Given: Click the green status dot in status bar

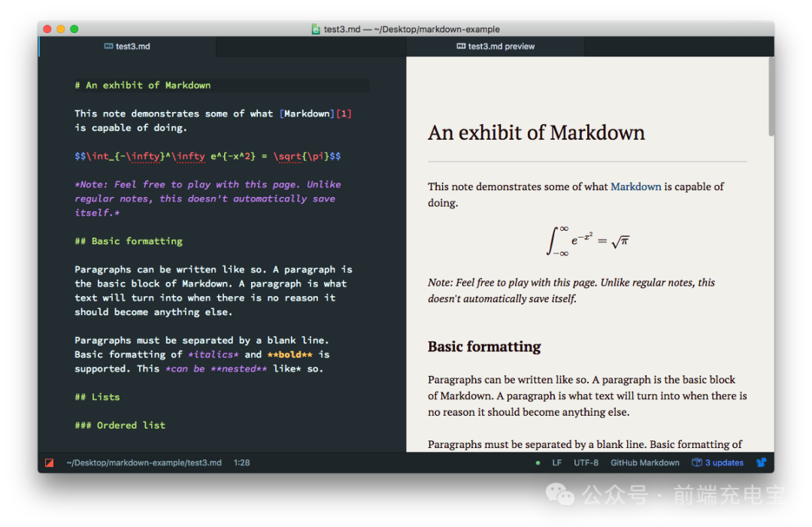Looking at the screenshot, I should point(538,463).
